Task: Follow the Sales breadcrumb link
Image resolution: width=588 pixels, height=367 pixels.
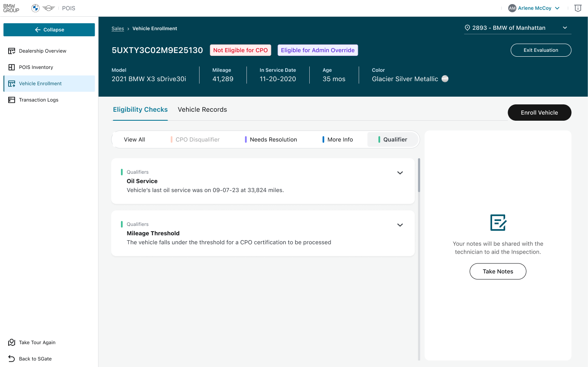Action: [118, 29]
